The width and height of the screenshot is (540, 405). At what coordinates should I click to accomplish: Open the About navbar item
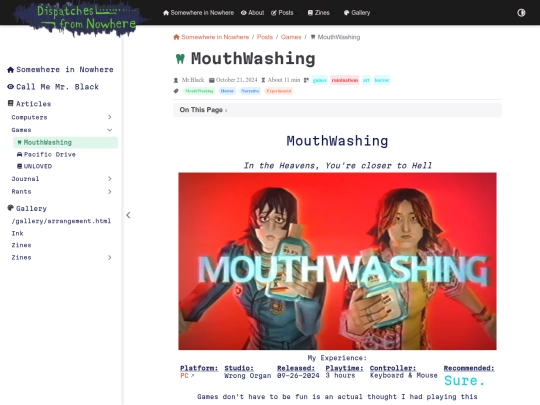coord(252,13)
